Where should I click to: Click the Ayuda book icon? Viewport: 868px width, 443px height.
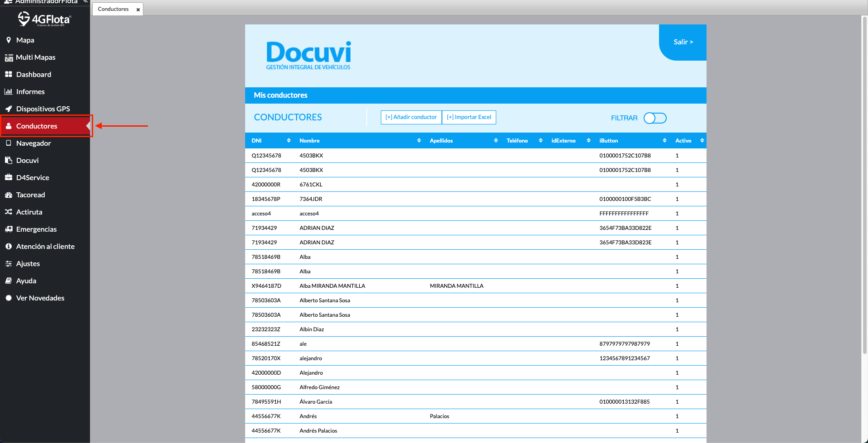coord(9,281)
